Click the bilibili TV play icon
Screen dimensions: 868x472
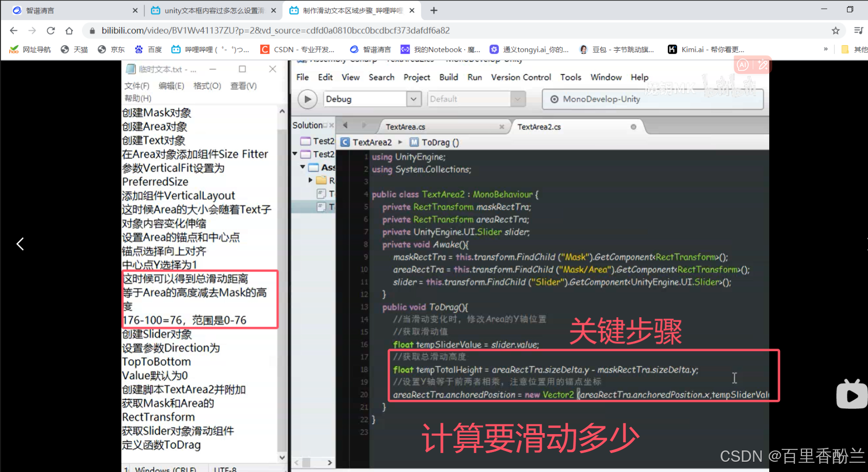(852, 395)
